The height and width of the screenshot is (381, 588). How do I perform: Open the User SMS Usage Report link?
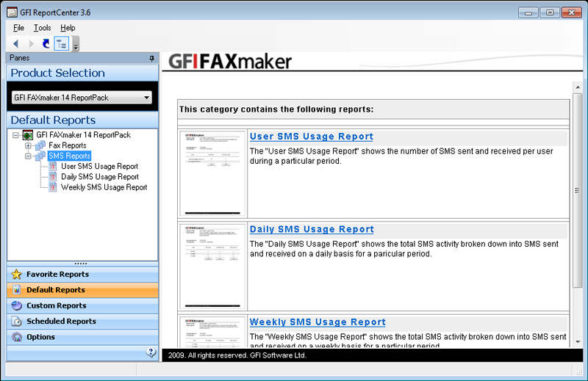(x=311, y=137)
